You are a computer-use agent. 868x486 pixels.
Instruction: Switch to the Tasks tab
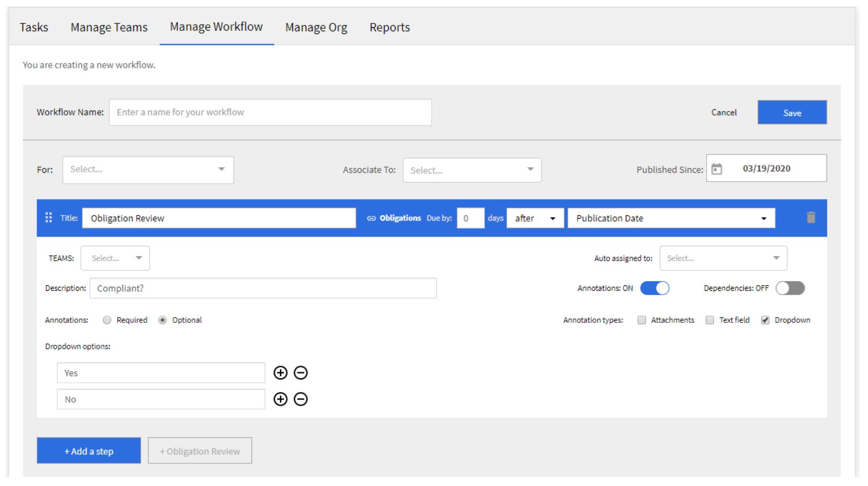(34, 27)
